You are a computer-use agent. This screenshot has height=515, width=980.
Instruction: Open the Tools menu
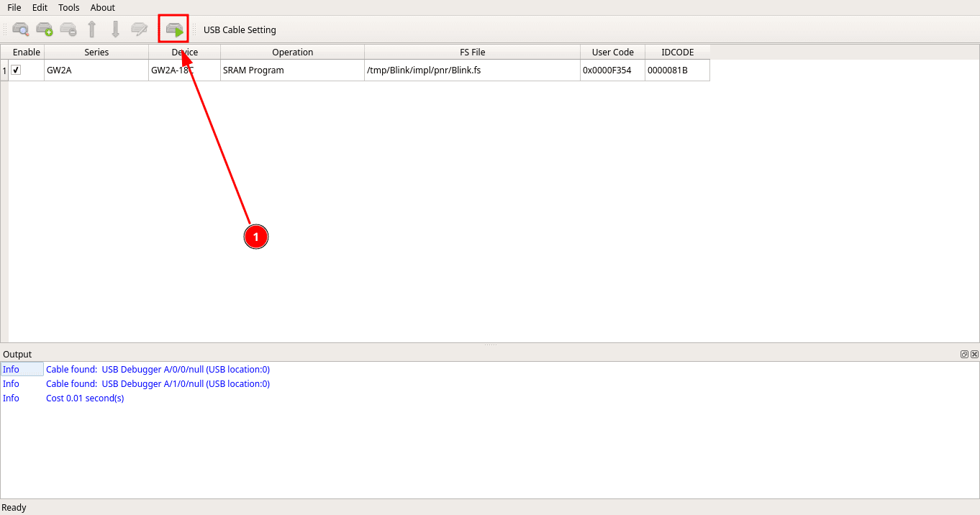point(69,7)
